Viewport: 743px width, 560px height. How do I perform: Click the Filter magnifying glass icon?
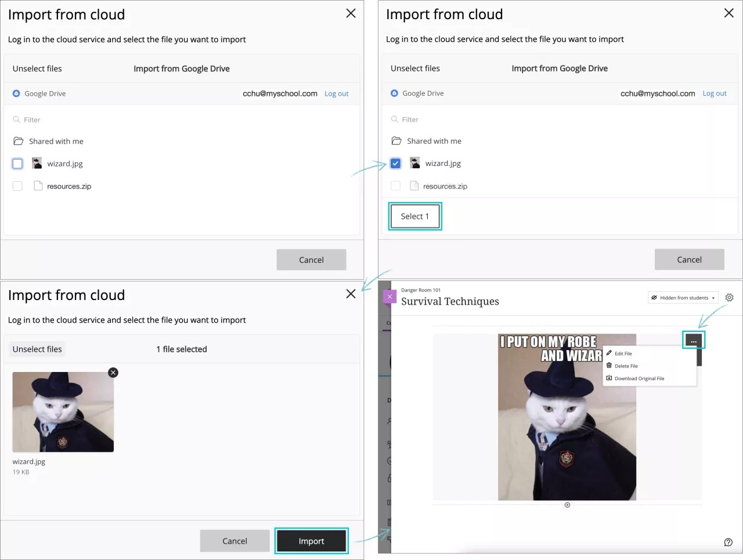click(15, 120)
